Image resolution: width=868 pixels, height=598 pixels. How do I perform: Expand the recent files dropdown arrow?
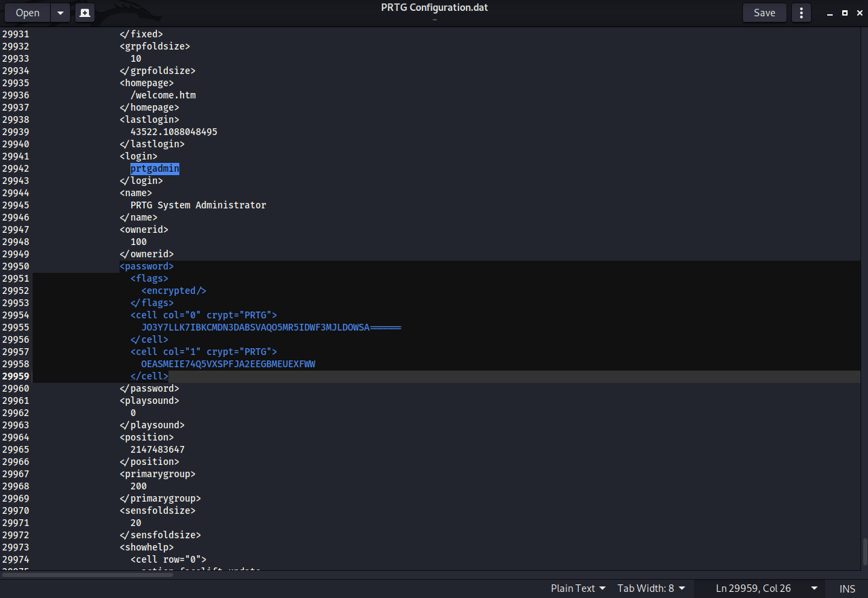point(60,13)
